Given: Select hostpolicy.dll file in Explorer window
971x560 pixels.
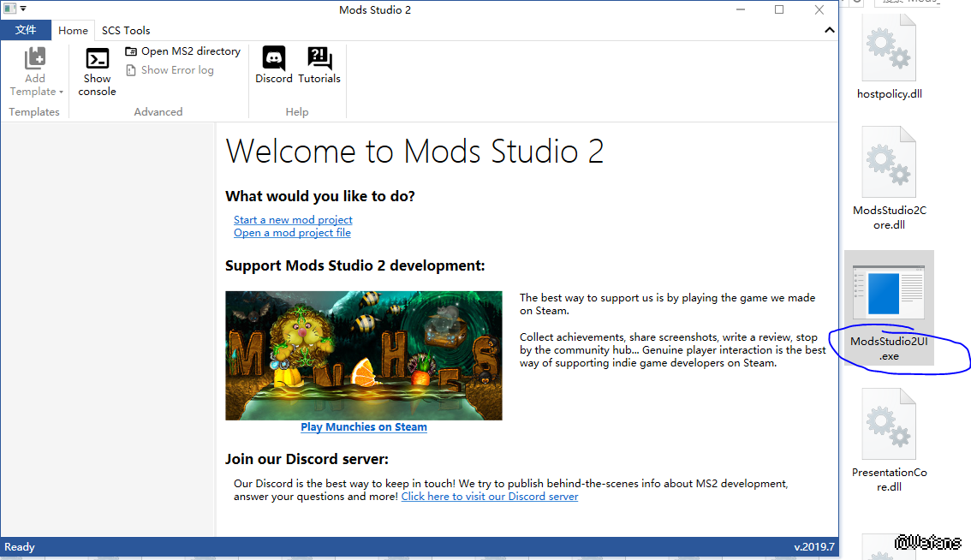Looking at the screenshot, I should click(890, 57).
